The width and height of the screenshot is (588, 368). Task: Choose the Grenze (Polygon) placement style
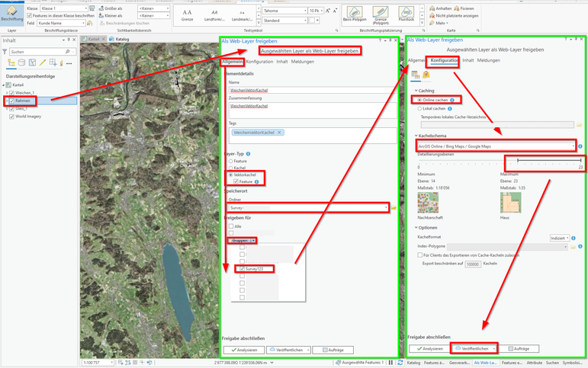[381, 15]
